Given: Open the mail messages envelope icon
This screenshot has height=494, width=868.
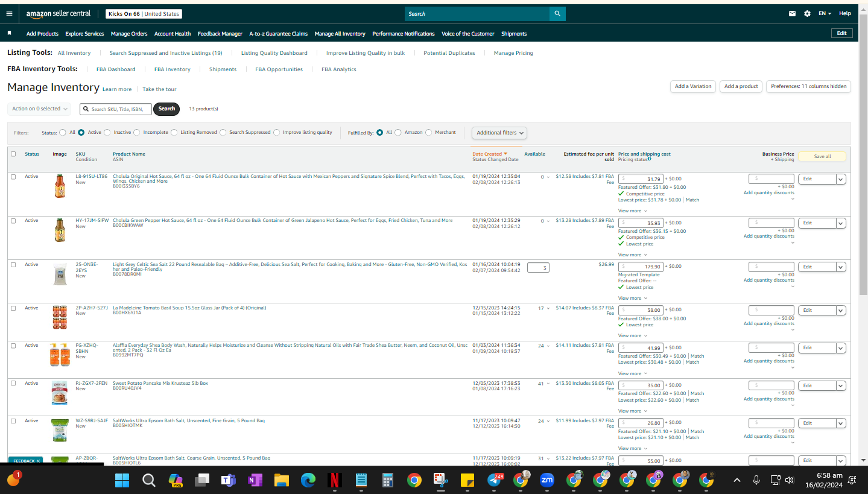Looking at the screenshot, I should (793, 13).
